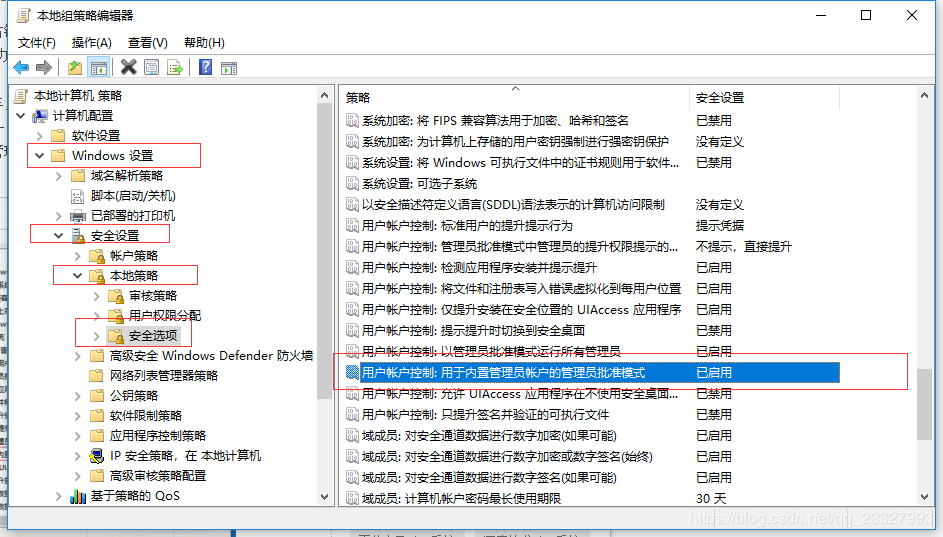
Task: Click tree pane scrollbar down arrow
Action: click(x=325, y=497)
